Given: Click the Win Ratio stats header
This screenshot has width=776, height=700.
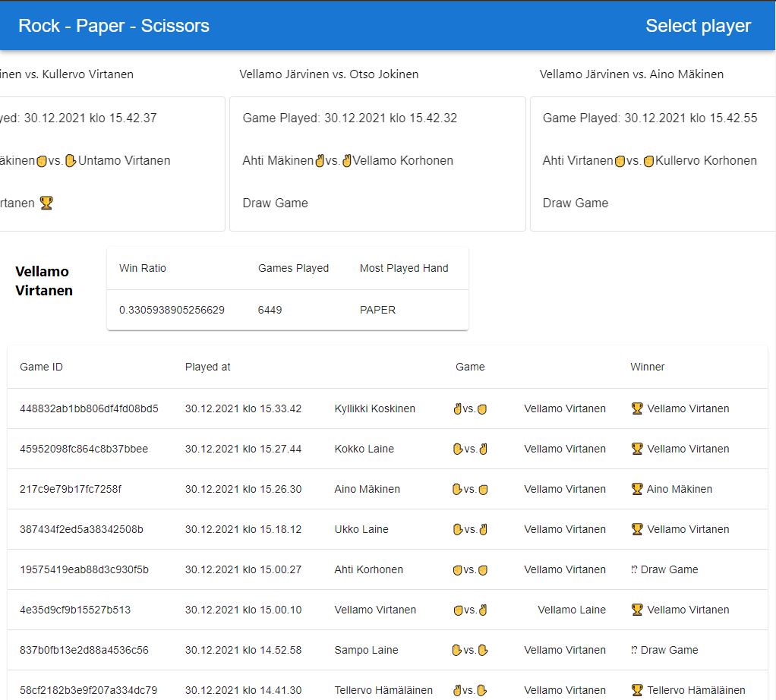Looking at the screenshot, I should [143, 268].
